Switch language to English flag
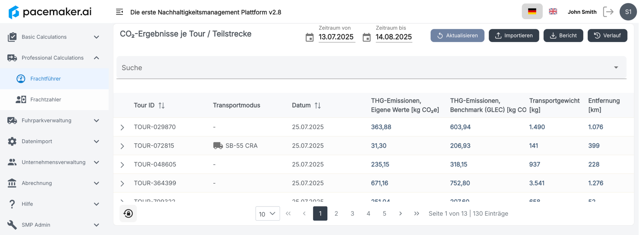This screenshot has width=644, height=235. coord(553,12)
